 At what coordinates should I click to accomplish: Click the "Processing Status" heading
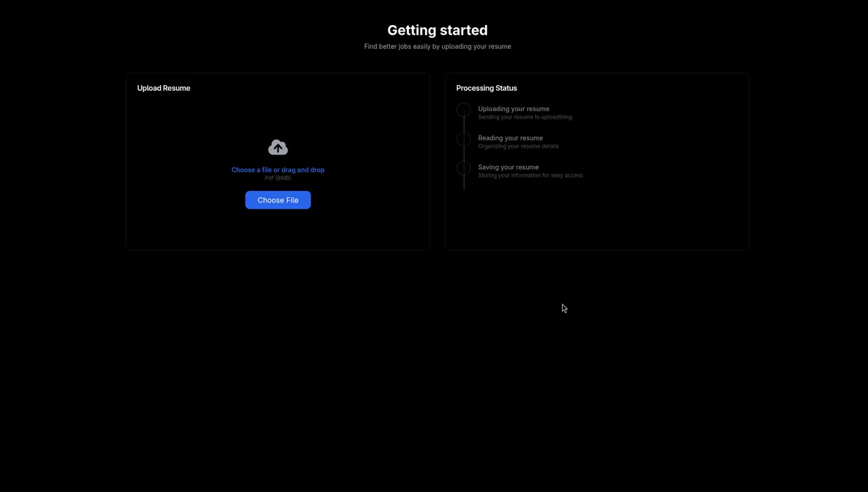click(486, 88)
